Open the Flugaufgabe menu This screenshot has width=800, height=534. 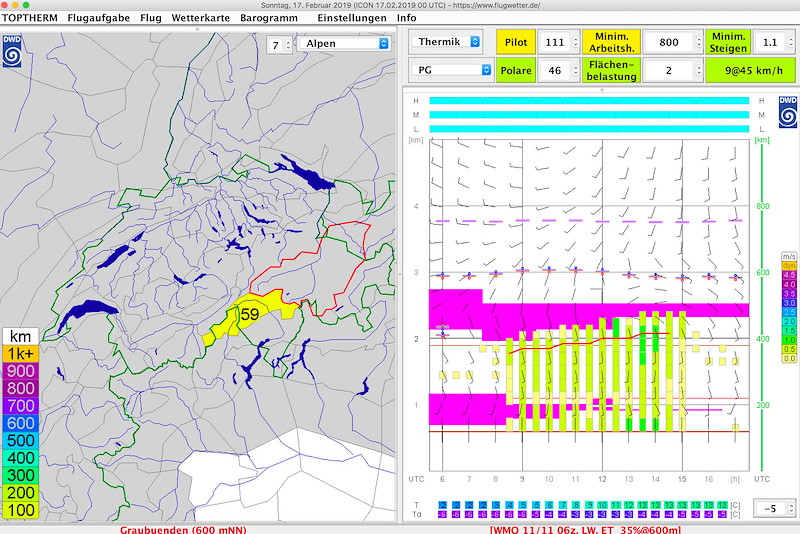point(98,18)
